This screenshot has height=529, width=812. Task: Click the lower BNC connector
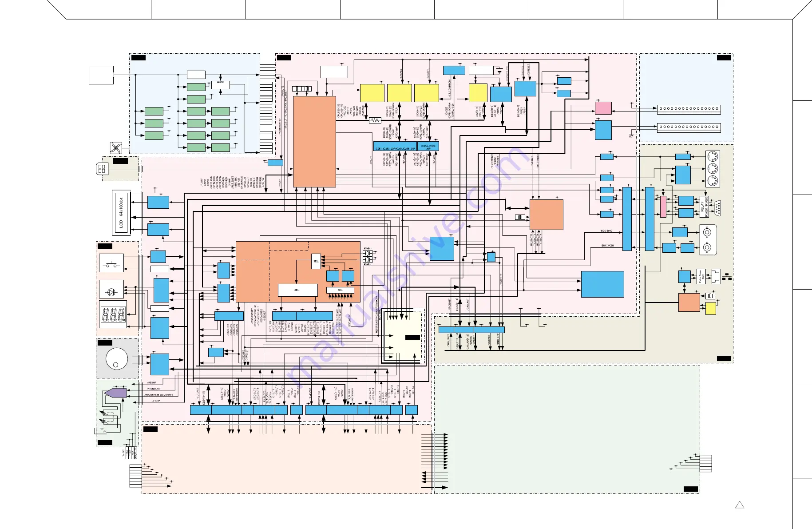708,247
